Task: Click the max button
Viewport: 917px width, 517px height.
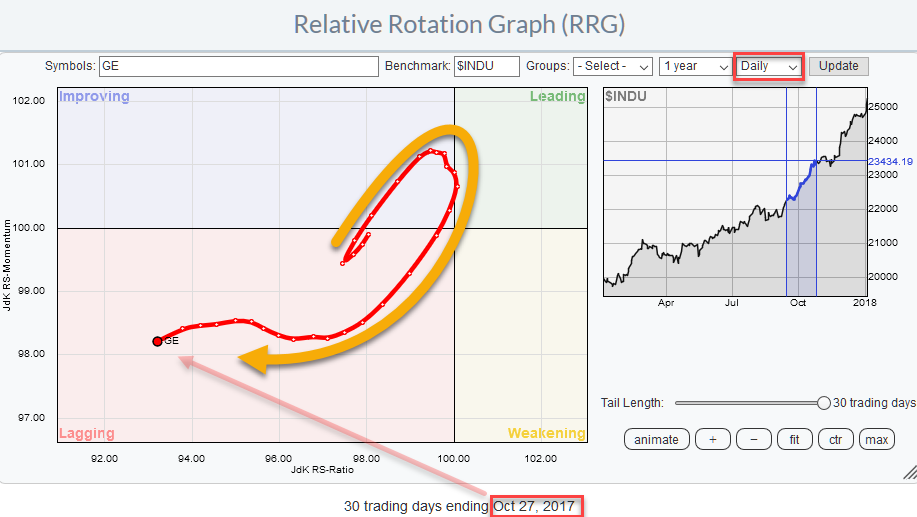Action: (x=877, y=439)
